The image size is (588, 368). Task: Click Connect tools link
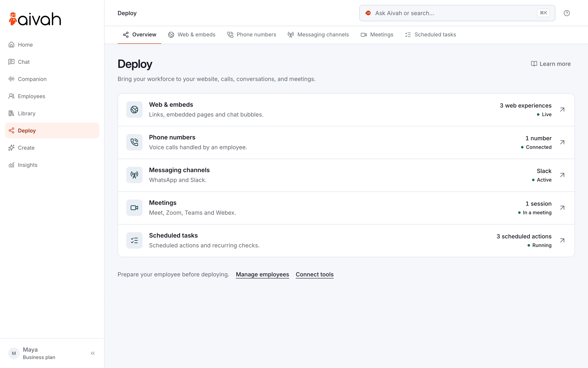point(315,274)
